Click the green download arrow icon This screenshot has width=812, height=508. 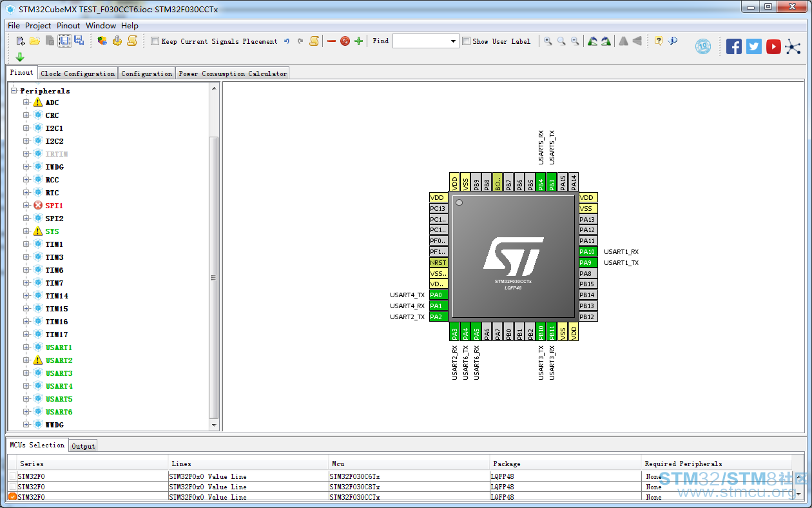[x=20, y=57]
